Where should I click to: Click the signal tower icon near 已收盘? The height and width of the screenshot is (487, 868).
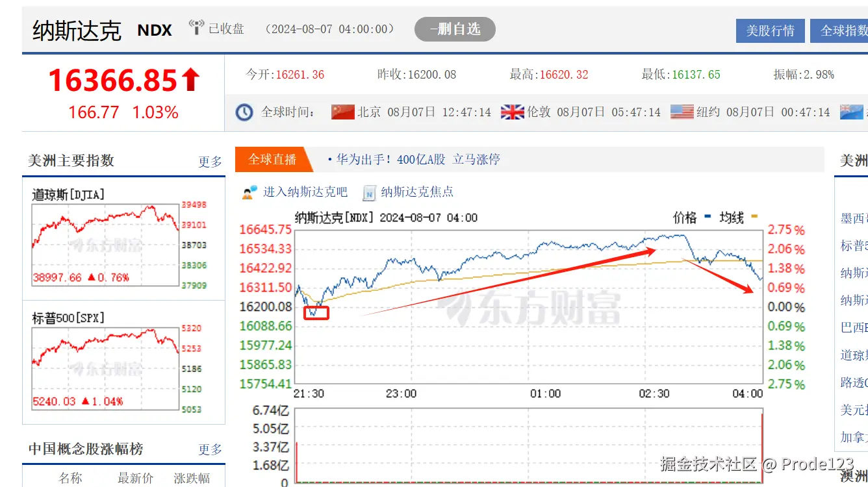196,28
